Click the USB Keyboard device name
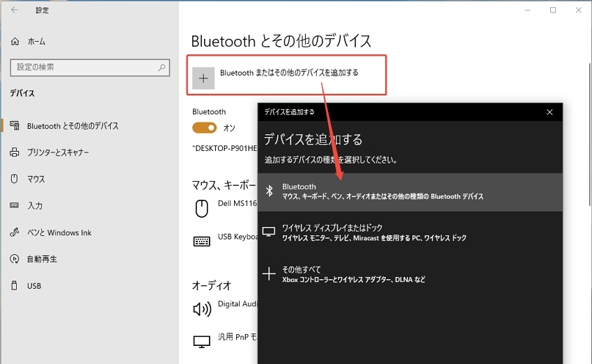Viewport: 592px width, 364px height. click(238, 237)
